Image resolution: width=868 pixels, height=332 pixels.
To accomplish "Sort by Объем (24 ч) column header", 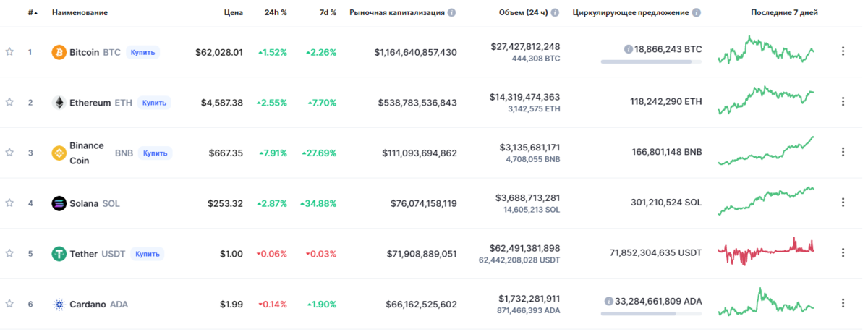I will click(524, 13).
